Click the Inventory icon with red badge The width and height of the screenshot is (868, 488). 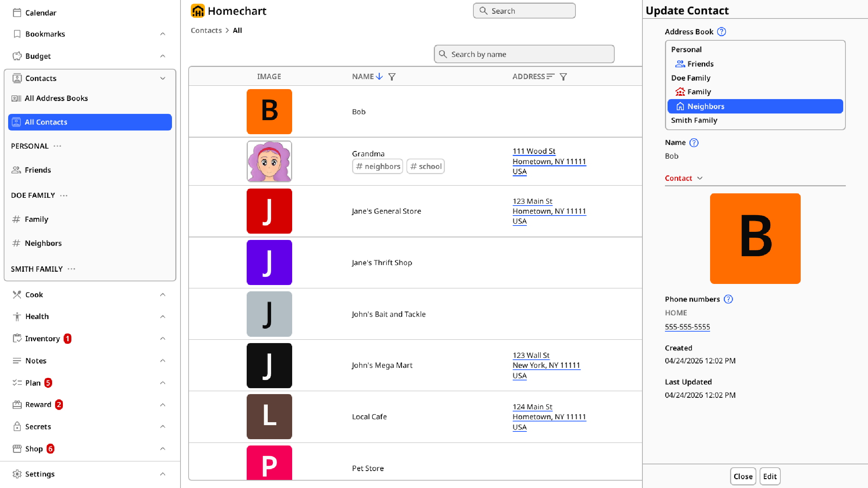[17, 338]
